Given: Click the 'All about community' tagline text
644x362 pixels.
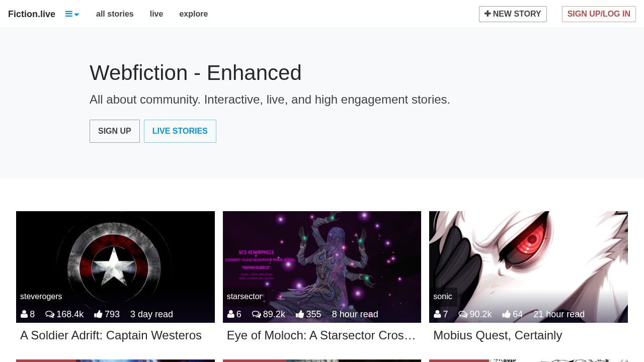Looking at the screenshot, I should [x=270, y=100].
